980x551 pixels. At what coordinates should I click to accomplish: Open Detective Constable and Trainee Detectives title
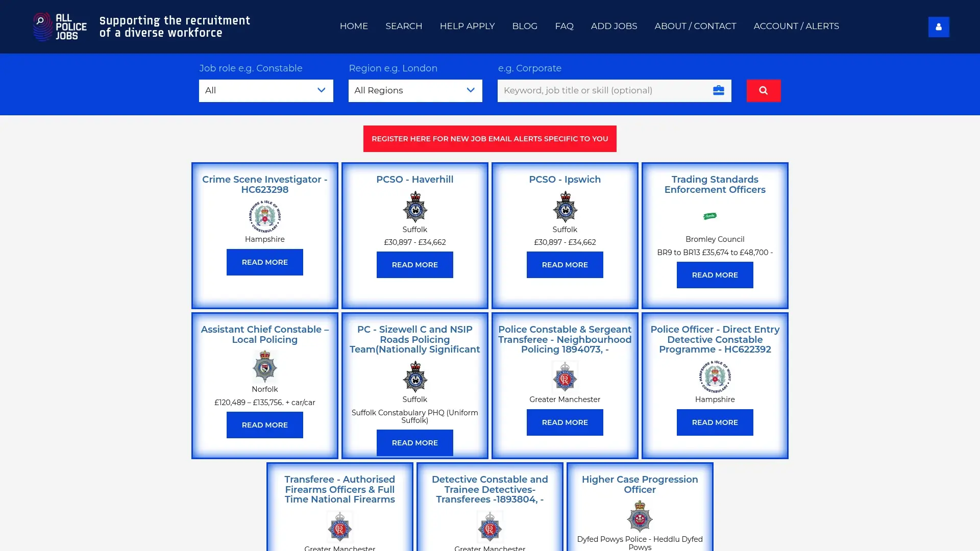coord(490,489)
